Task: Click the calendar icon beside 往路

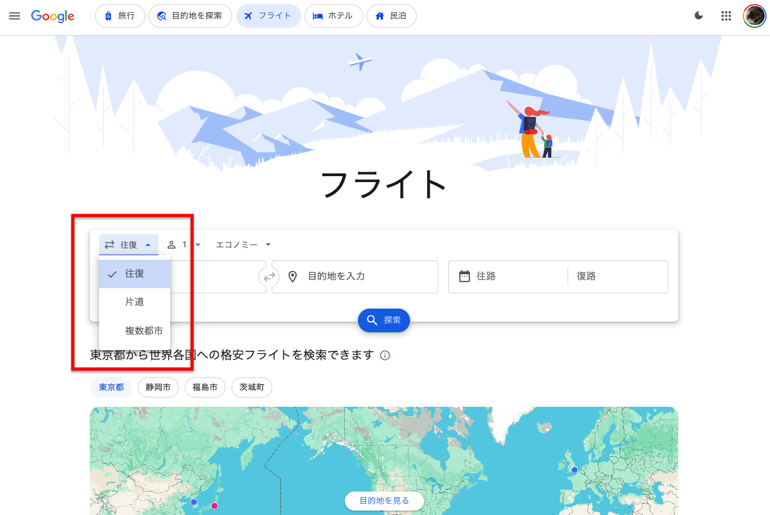Action: (464, 276)
